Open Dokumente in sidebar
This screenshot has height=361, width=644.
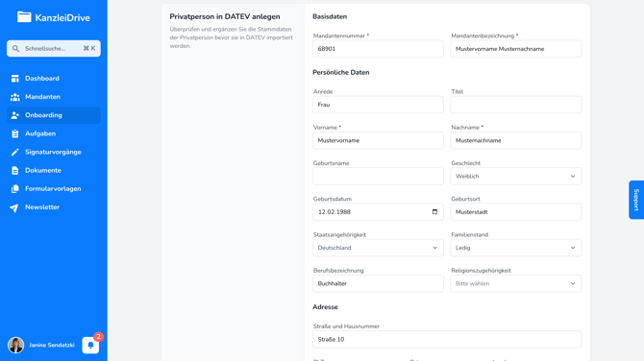[54, 170]
